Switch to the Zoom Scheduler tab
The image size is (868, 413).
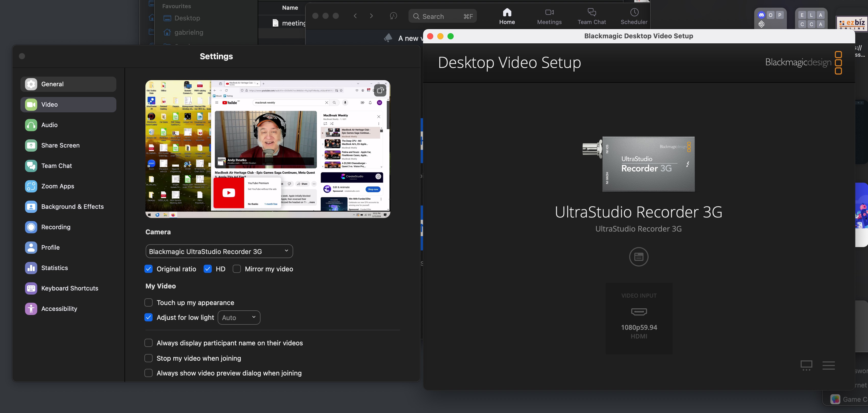click(x=634, y=17)
